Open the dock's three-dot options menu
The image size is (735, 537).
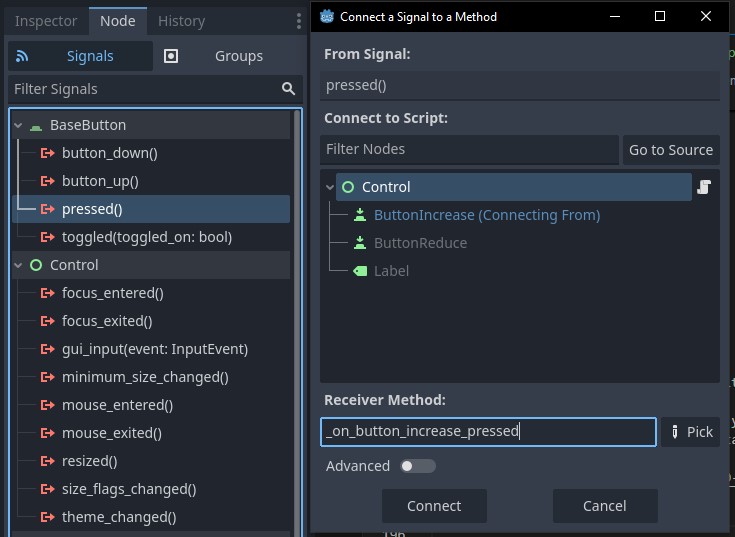tap(298, 21)
